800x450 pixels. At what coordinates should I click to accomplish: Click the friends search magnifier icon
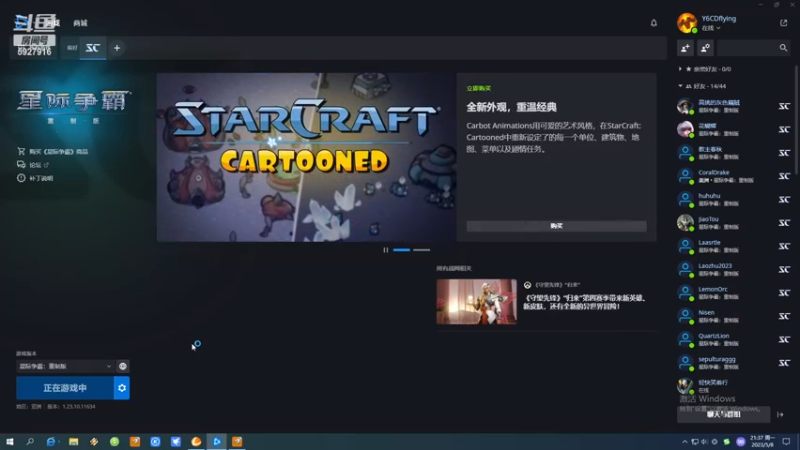783,48
